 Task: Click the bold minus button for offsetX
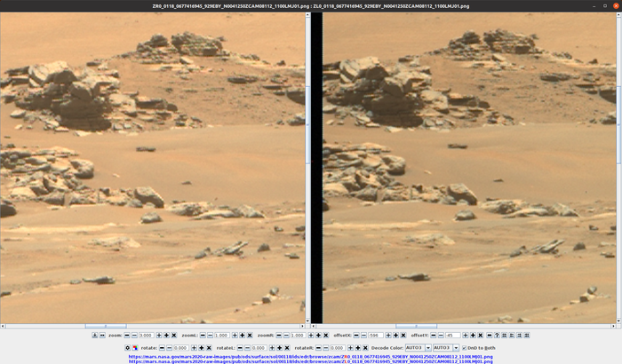pos(356,336)
